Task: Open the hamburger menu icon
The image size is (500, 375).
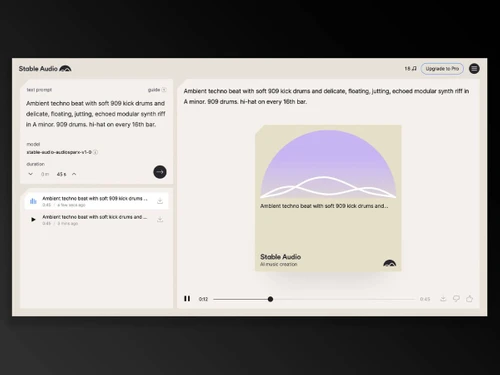Action: click(474, 69)
